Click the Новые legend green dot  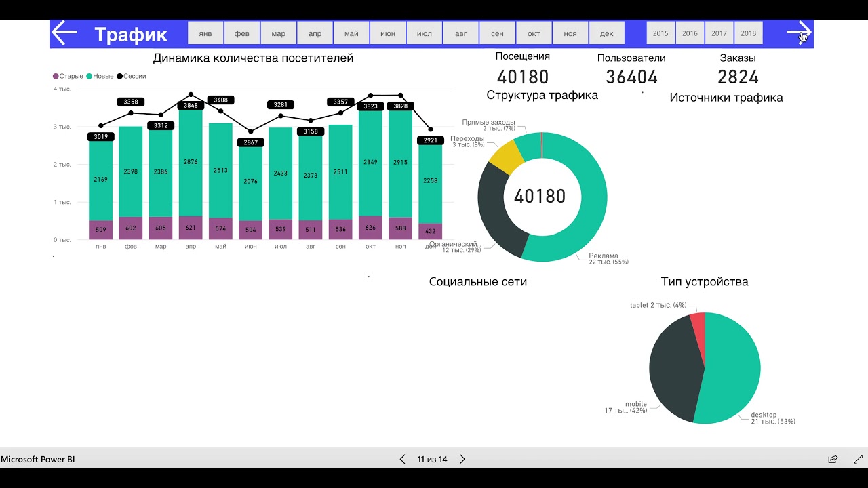[x=89, y=77]
